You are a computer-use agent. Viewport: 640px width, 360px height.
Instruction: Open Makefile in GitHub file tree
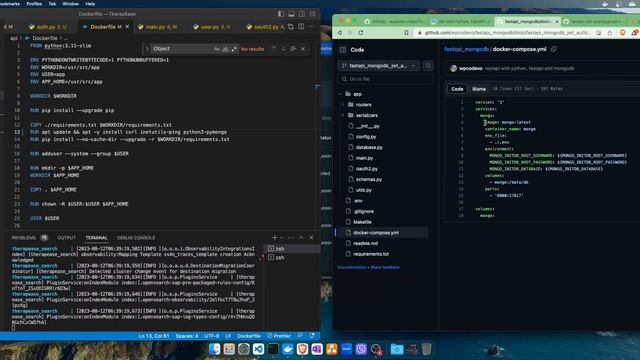[x=362, y=222]
